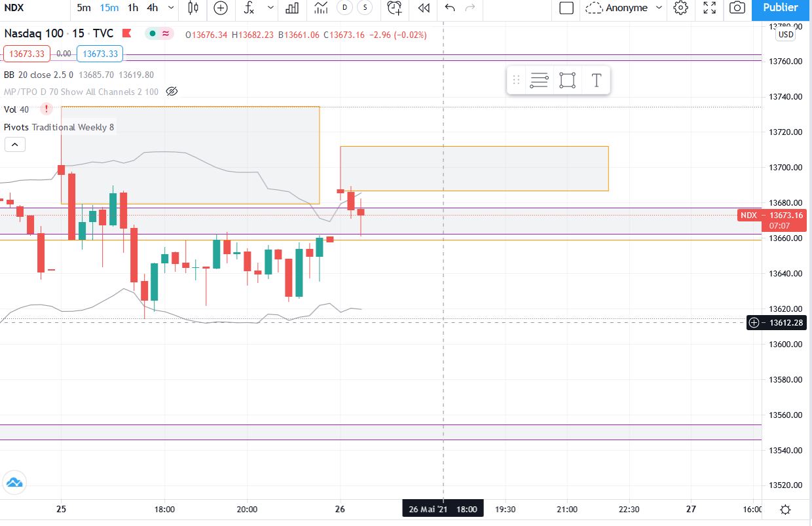Toggle visibility of the MP/TPO indicator
Image resolution: width=812 pixels, height=526 pixels.
[x=172, y=92]
